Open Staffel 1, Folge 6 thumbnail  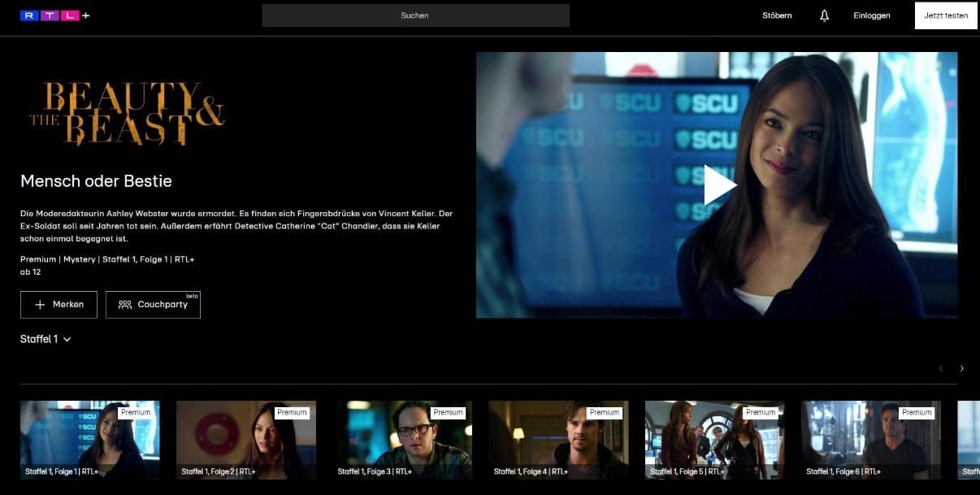pyautogui.click(x=871, y=440)
